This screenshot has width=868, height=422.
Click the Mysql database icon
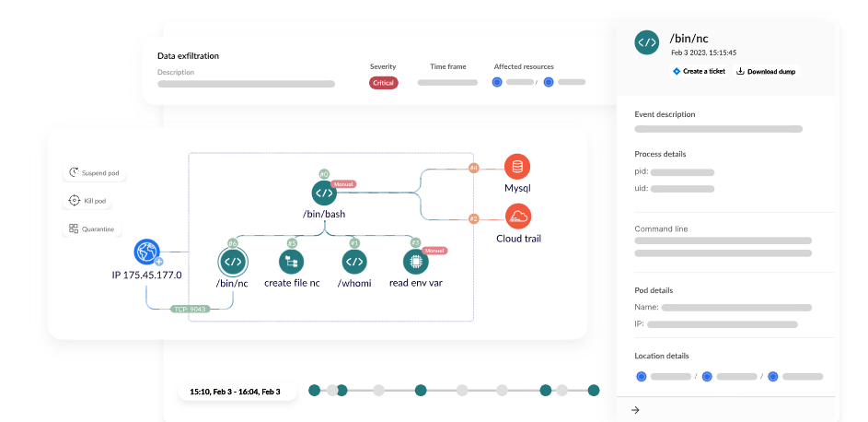click(x=517, y=167)
